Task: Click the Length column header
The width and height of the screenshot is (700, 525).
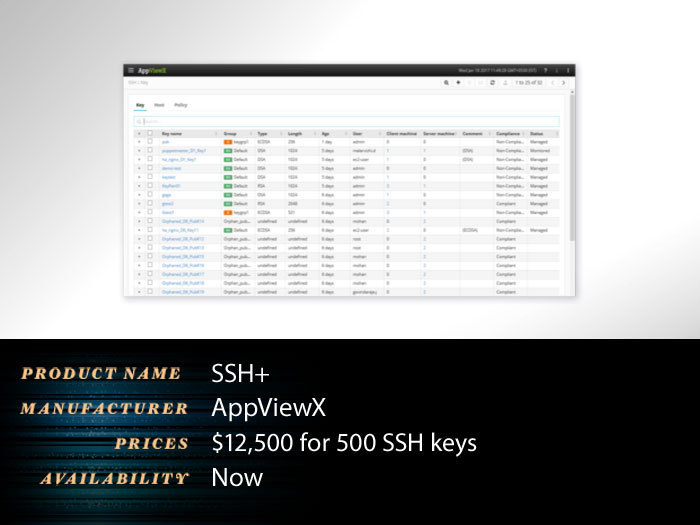Action: [x=295, y=133]
